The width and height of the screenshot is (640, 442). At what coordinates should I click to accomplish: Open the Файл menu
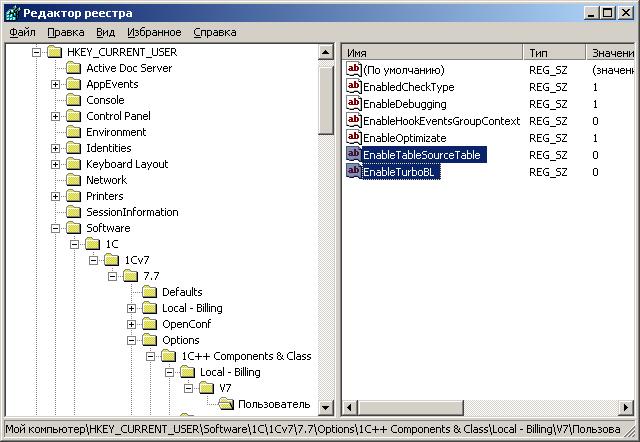coord(22,32)
